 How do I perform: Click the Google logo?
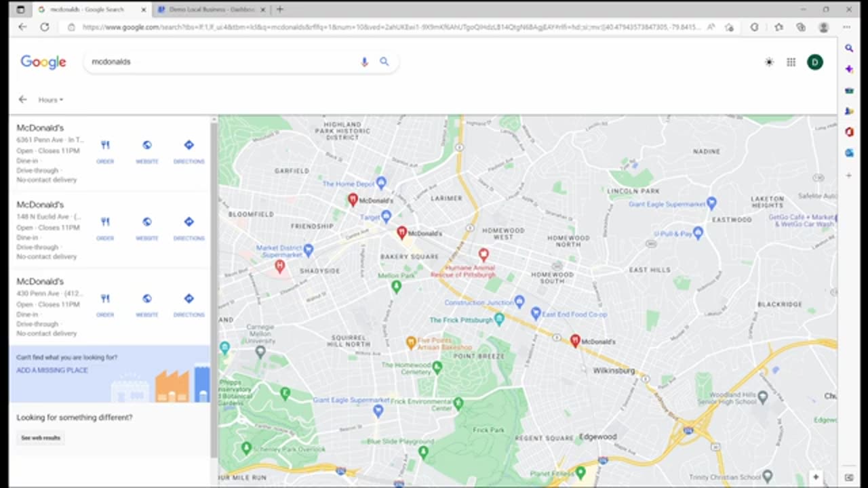coord(43,62)
